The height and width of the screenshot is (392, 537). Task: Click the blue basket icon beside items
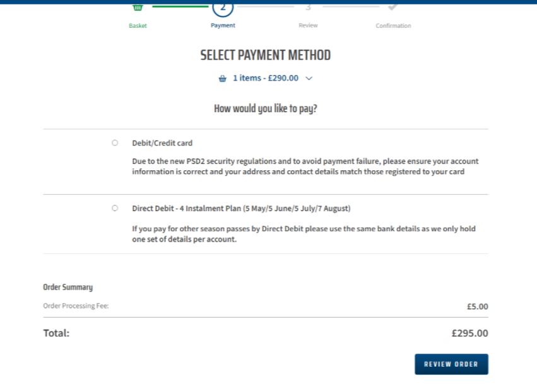(223, 78)
